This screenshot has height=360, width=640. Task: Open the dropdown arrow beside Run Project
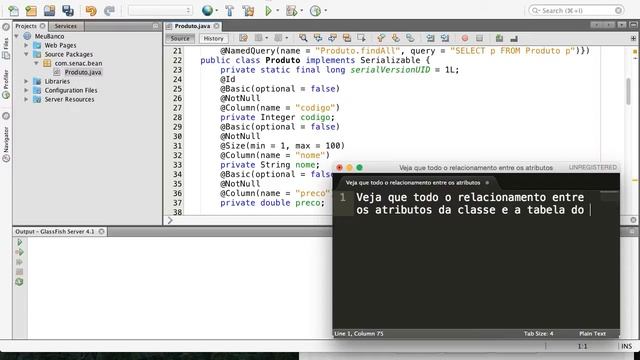pos(278,11)
